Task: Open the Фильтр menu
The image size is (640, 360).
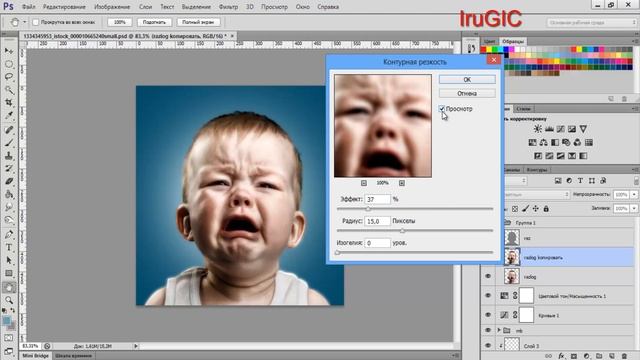Action: [228, 7]
